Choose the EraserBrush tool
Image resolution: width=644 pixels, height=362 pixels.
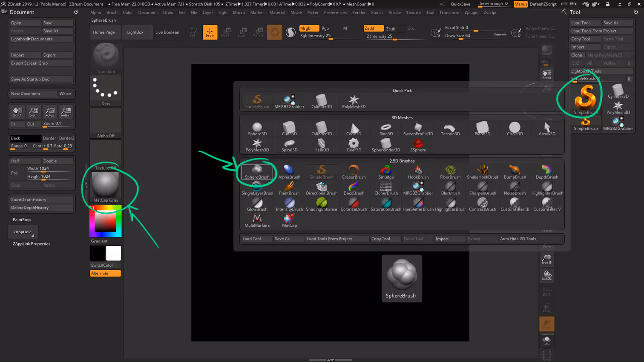click(354, 172)
